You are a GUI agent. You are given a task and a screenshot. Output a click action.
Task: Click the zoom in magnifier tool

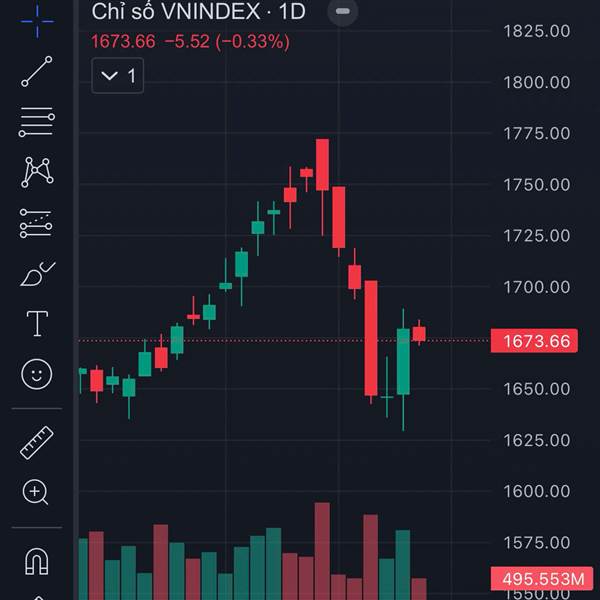pyautogui.click(x=37, y=491)
